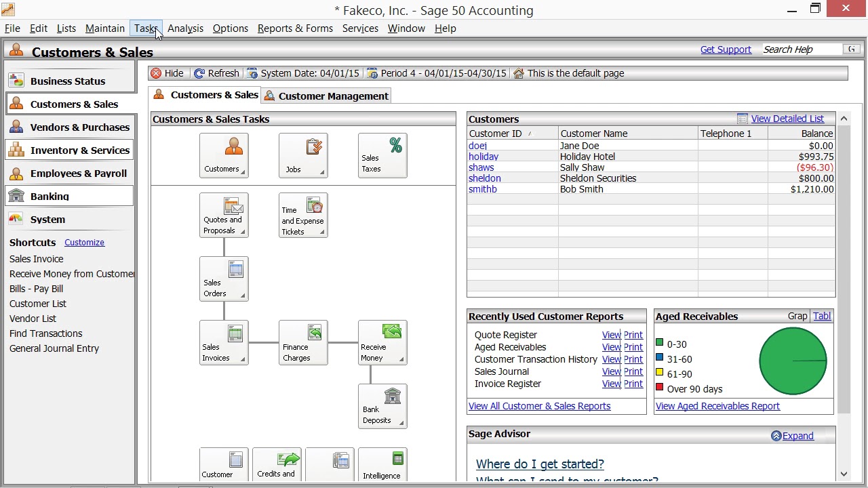
Task: Go to Employees & Payroll page
Action: pyautogui.click(x=71, y=174)
